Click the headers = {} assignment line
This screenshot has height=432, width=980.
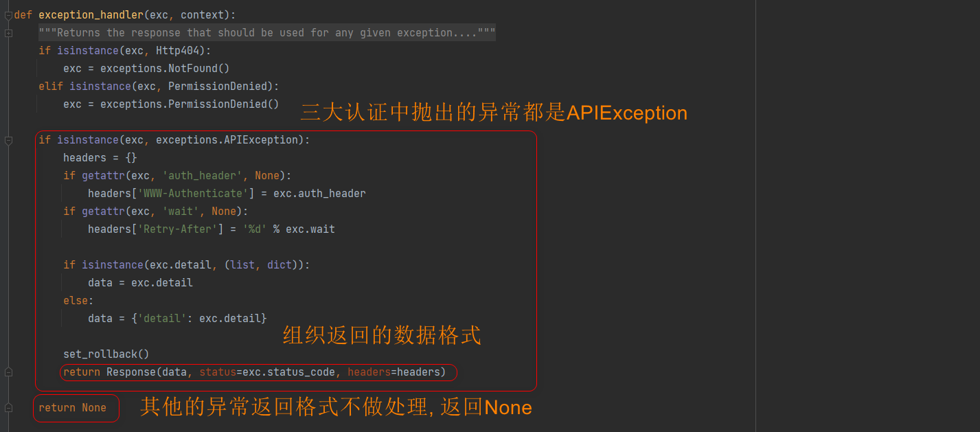point(100,158)
